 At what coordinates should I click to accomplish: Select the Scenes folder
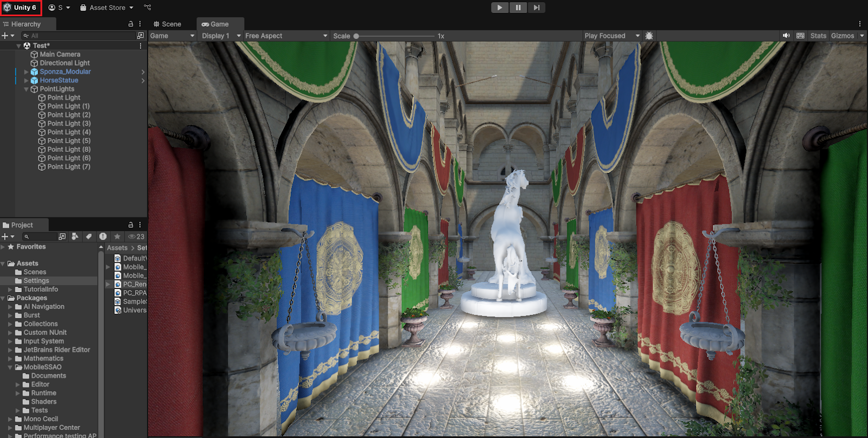pos(35,272)
